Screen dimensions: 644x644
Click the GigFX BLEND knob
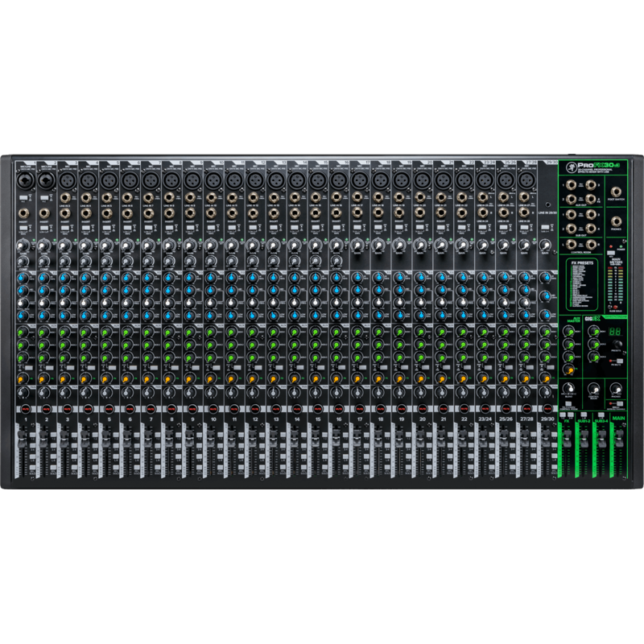568,389
